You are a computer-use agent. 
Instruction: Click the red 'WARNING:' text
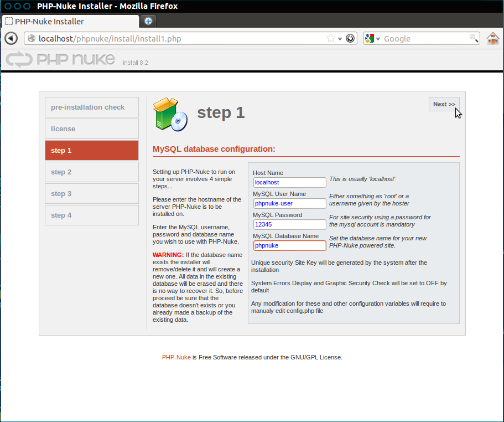point(168,255)
